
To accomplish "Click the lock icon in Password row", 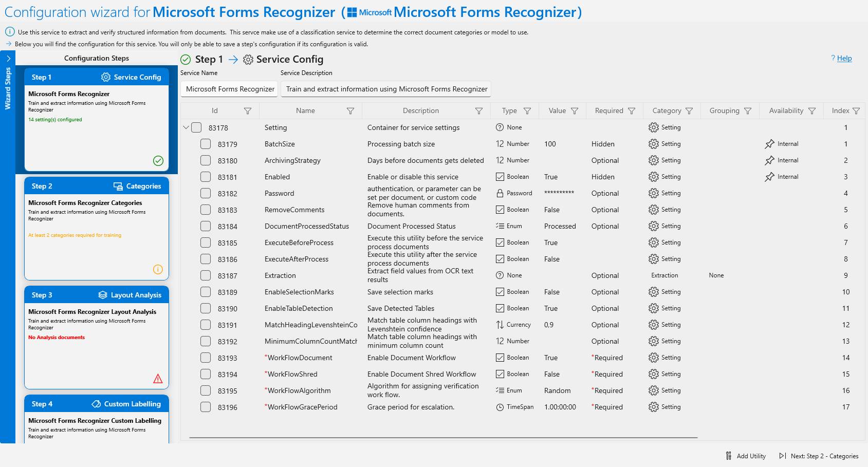I will (x=500, y=193).
